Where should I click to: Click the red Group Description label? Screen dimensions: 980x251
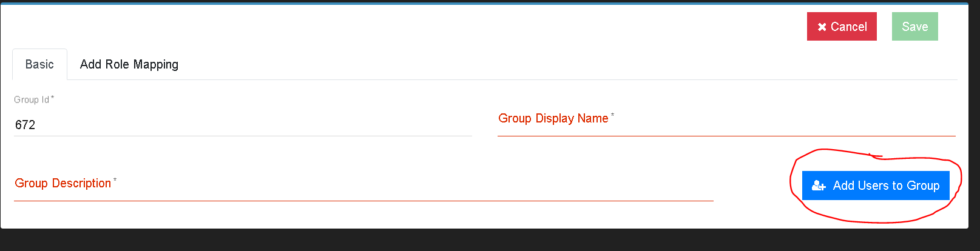pos(63,183)
